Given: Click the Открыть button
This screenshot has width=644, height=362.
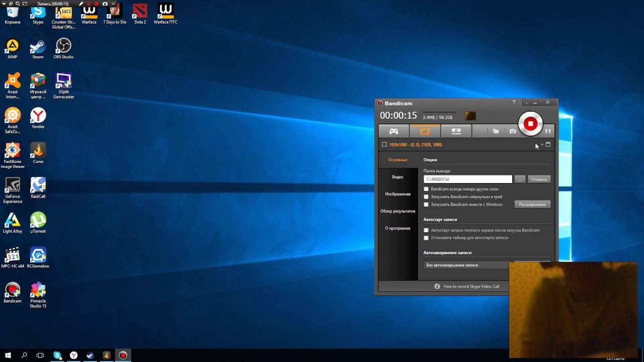Looking at the screenshot, I should tap(539, 179).
